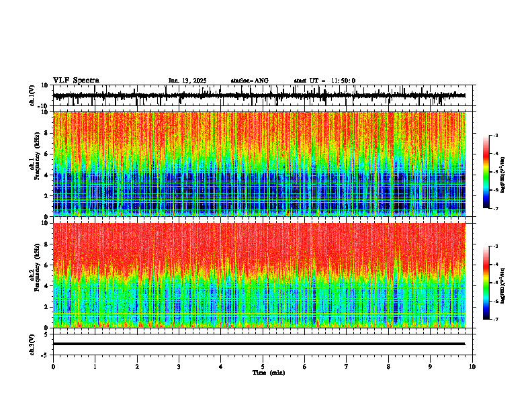
Task: Click the "VLF Spectra" plot title
Action: [x=76, y=80]
